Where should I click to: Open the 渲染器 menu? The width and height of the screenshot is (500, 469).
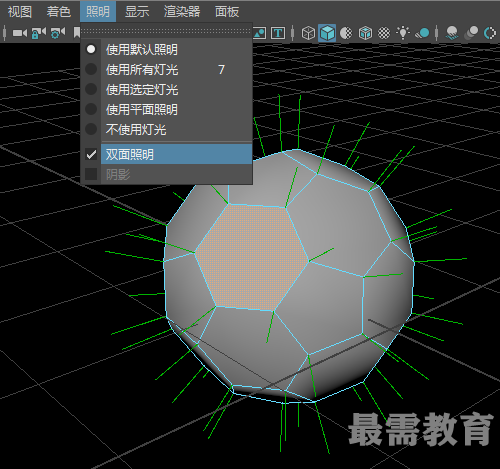(x=182, y=12)
